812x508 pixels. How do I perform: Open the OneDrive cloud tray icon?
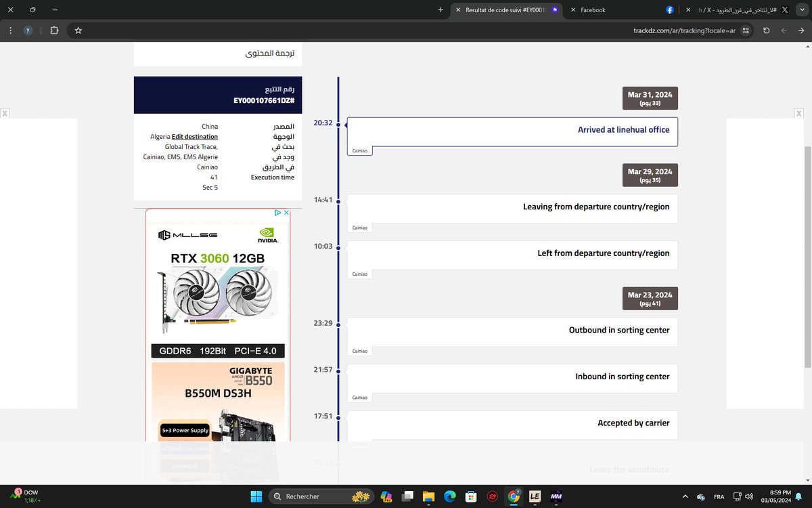pos(701,496)
